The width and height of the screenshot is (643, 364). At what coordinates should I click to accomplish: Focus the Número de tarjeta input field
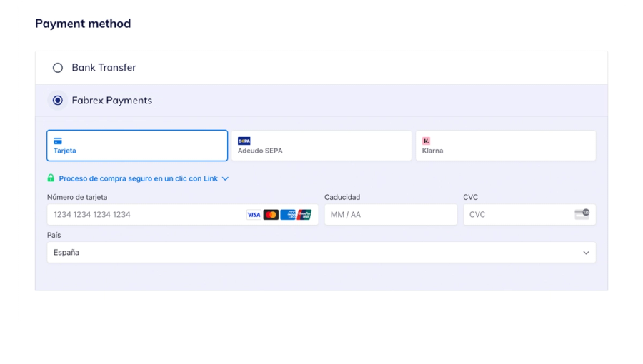point(182,215)
